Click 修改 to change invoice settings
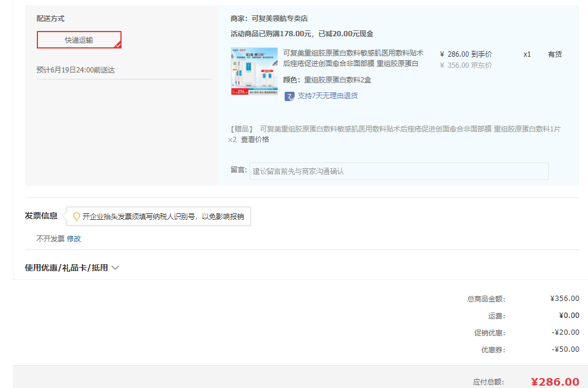The image size is (588, 388). 74,238
